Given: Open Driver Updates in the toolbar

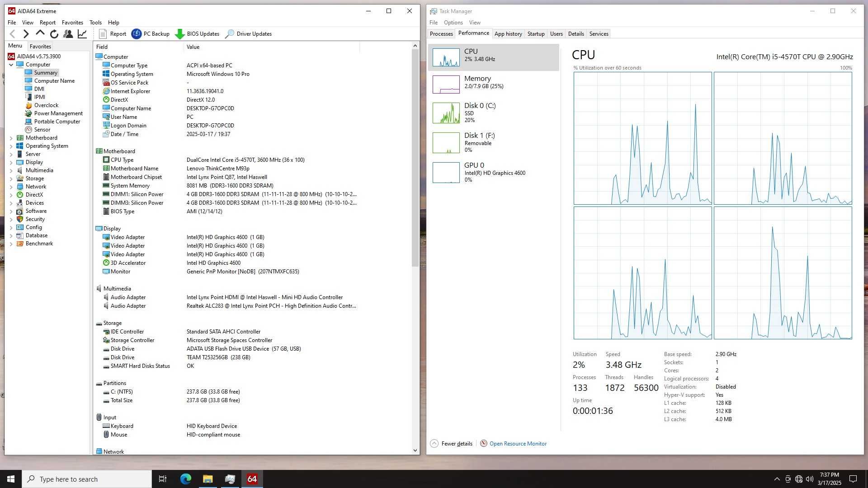Looking at the screenshot, I should click(x=248, y=34).
